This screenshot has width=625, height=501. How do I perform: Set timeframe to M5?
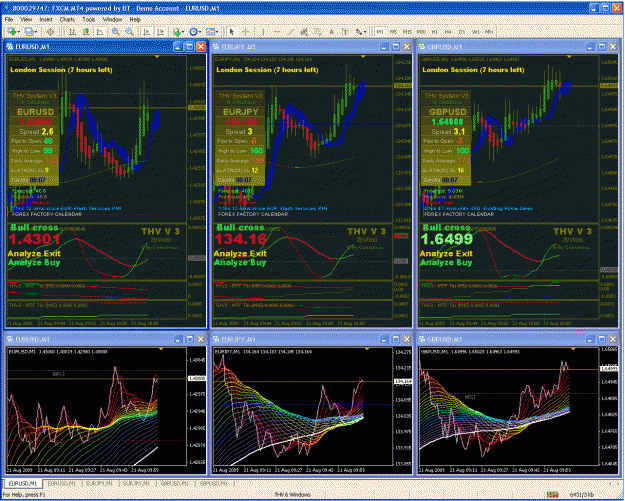pos(393,32)
